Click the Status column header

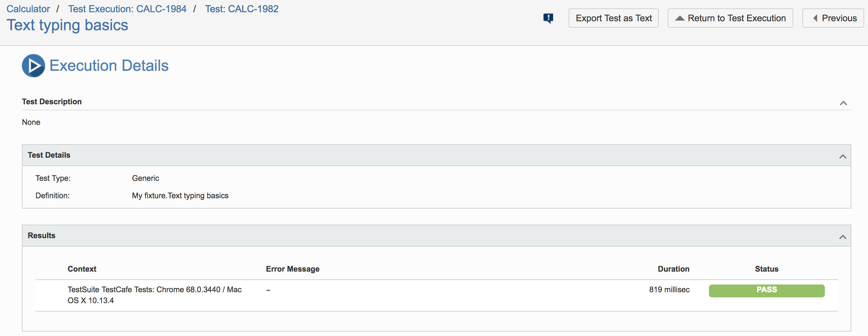pos(767,269)
